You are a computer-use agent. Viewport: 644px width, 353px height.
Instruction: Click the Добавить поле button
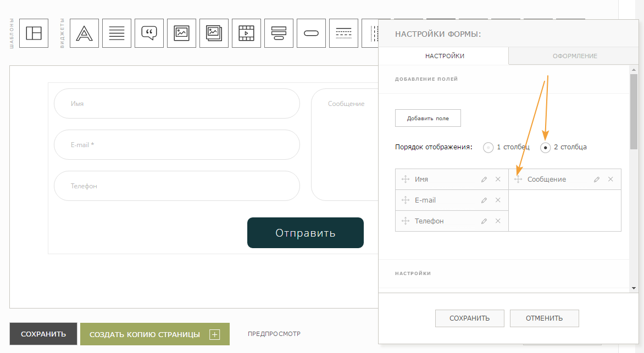click(x=428, y=118)
